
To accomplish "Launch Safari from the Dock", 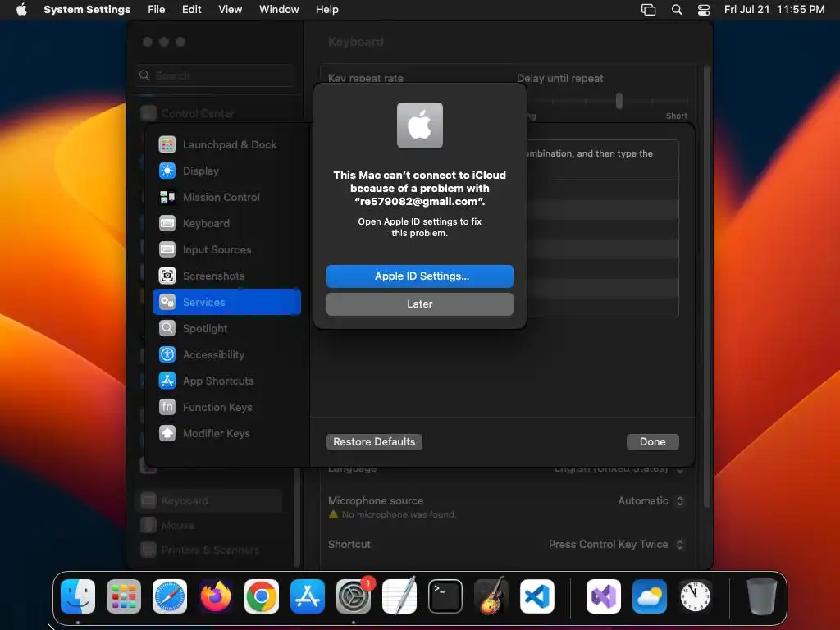I will (x=170, y=596).
